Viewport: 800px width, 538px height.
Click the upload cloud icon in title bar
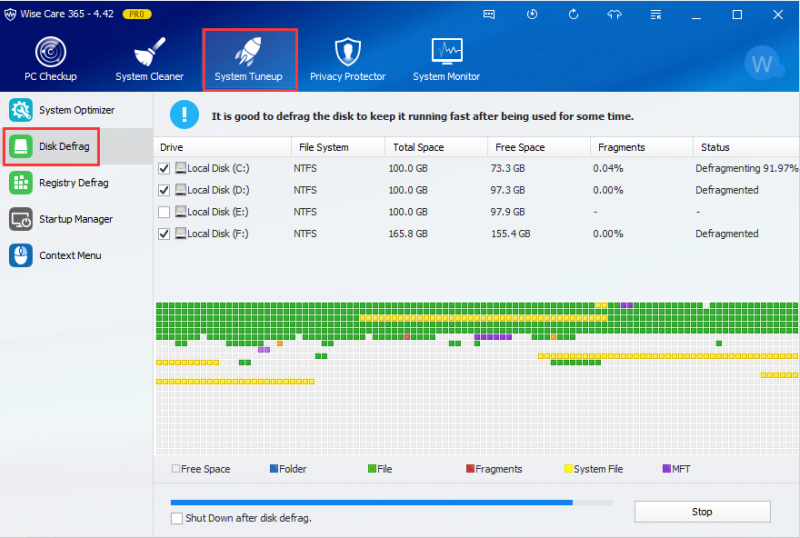(614, 14)
